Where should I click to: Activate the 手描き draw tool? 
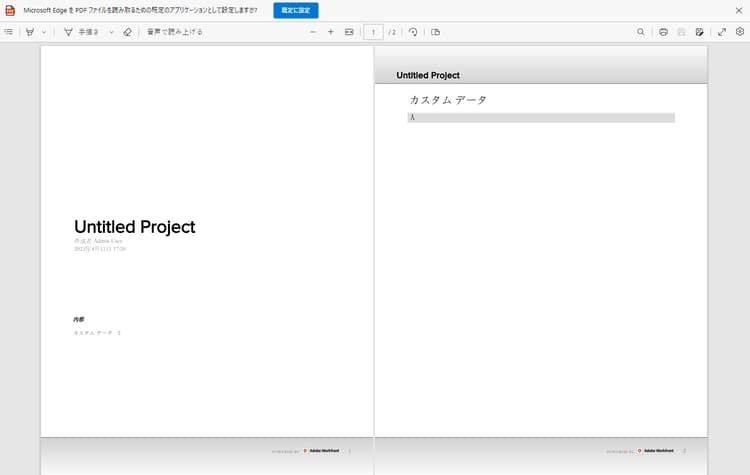(x=81, y=32)
